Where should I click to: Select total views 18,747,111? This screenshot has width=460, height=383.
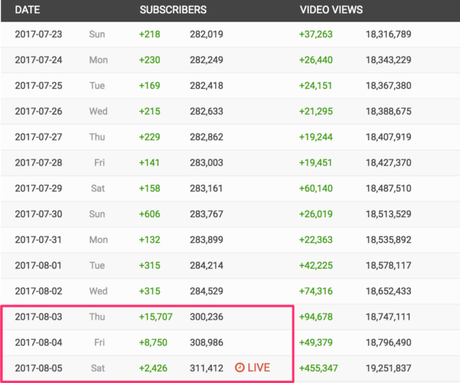[x=388, y=317]
